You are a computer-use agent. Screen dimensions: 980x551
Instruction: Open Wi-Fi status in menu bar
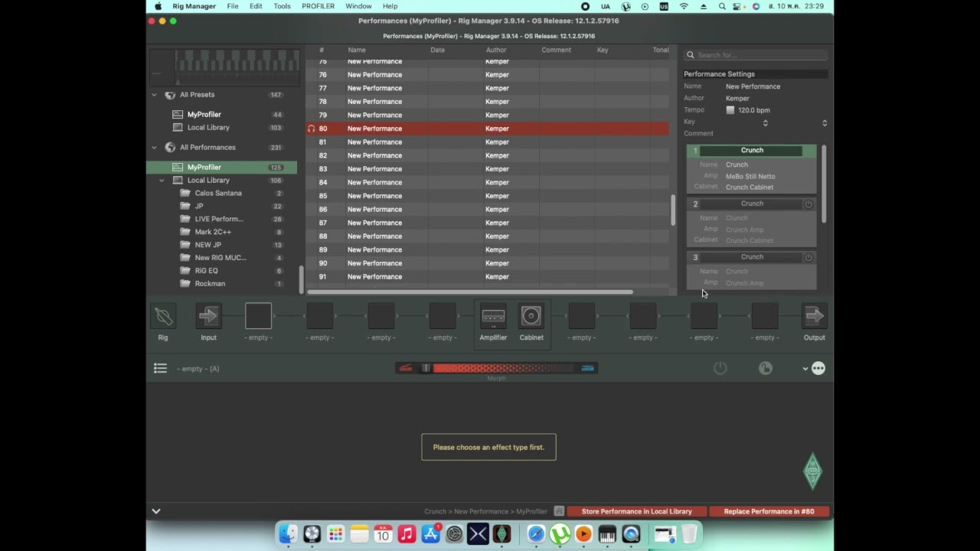pyautogui.click(x=684, y=6)
